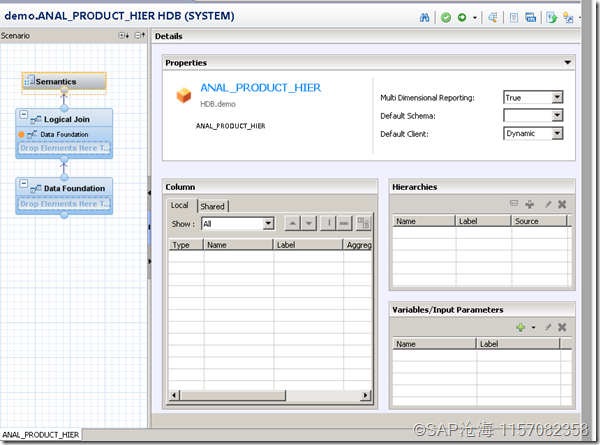Select the Semantics node
This screenshot has height=445, width=600.
pos(64,82)
